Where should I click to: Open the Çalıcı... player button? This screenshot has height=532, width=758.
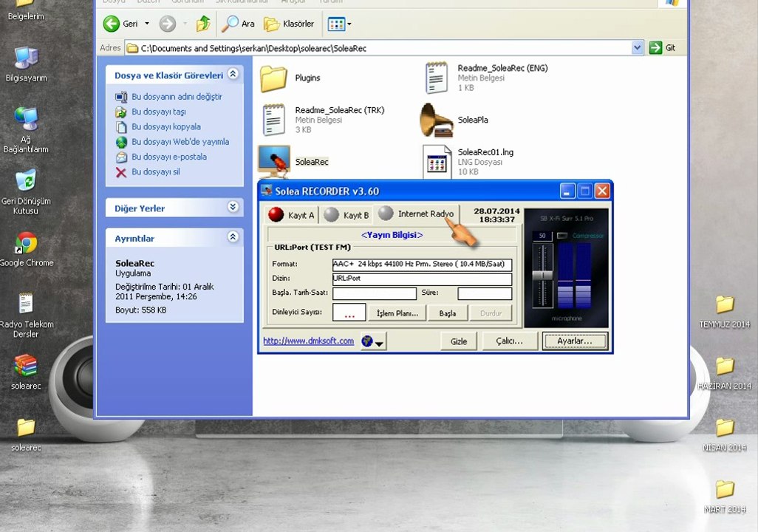510,341
